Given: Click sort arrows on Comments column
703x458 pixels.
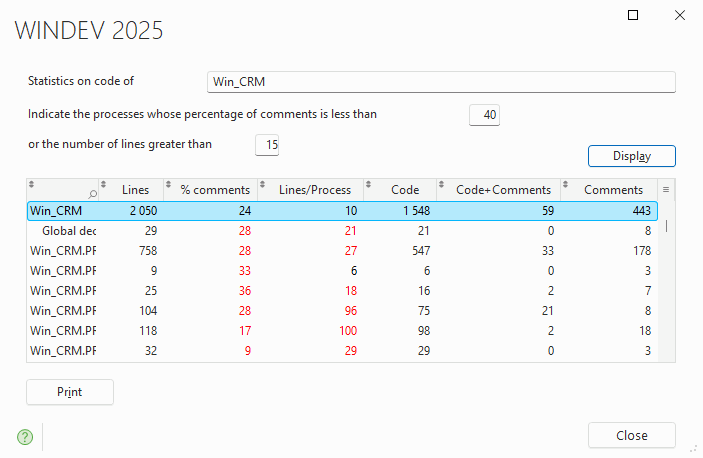Looking at the screenshot, I should pyautogui.click(x=565, y=184).
